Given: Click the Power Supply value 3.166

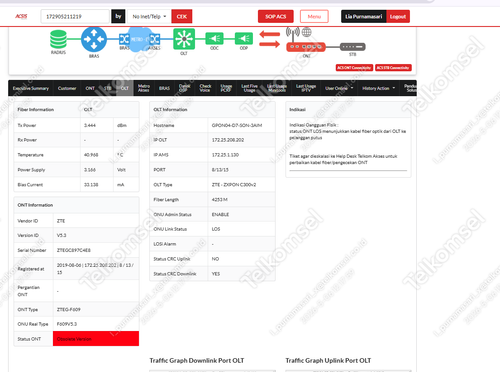Looking at the screenshot, I should coord(90,170).
